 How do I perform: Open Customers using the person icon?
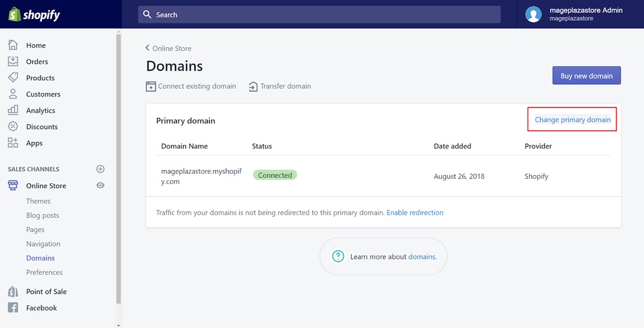pyautogui.click(x=13, y=94)
